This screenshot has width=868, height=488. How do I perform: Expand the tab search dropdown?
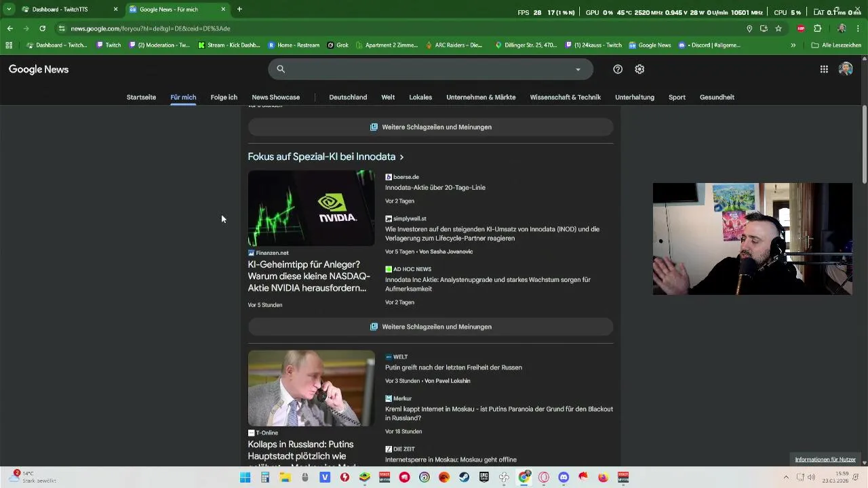pos(9,9)
